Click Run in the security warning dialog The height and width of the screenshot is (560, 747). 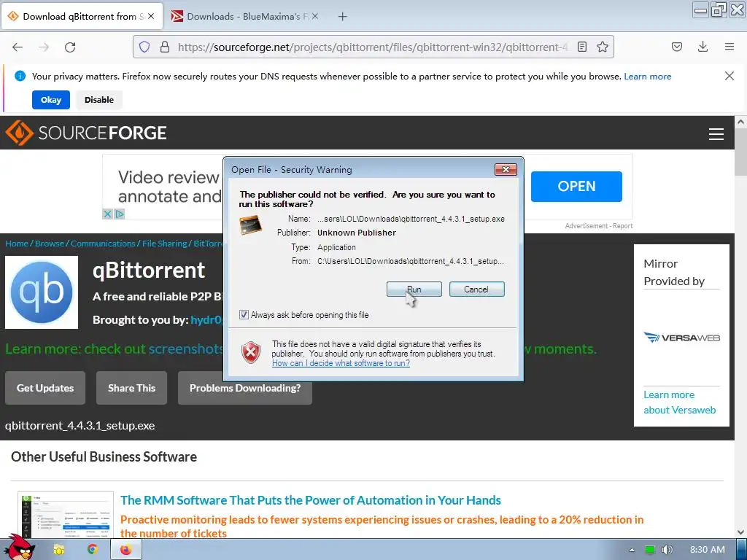[x=414, y=289]
